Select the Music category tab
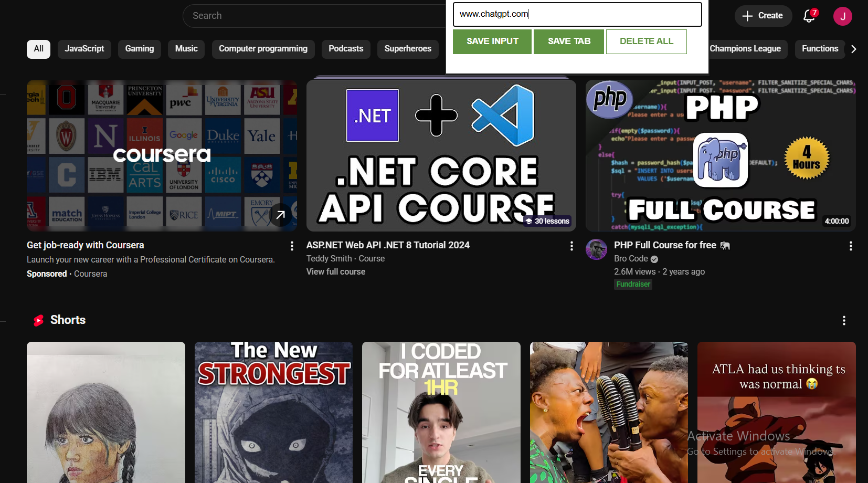 (186, 49)
